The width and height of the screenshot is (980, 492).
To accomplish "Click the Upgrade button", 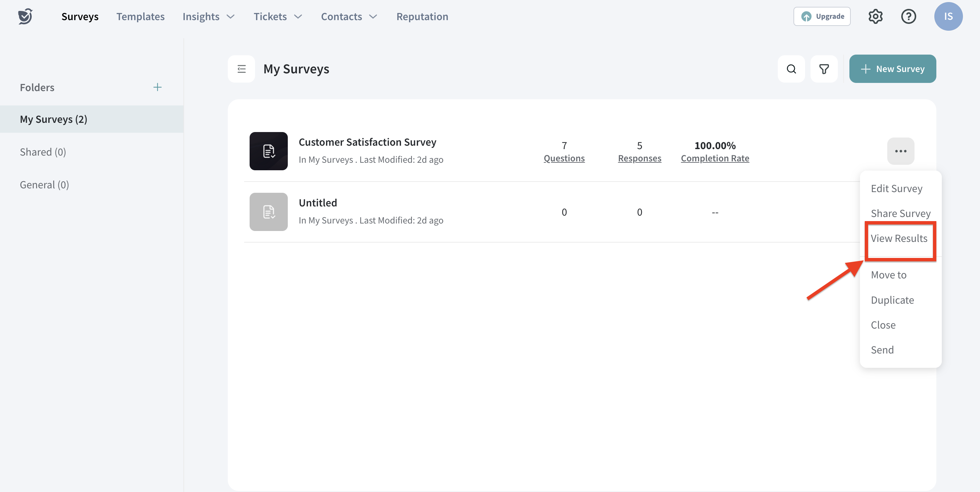I will click(x=822, y=16).
